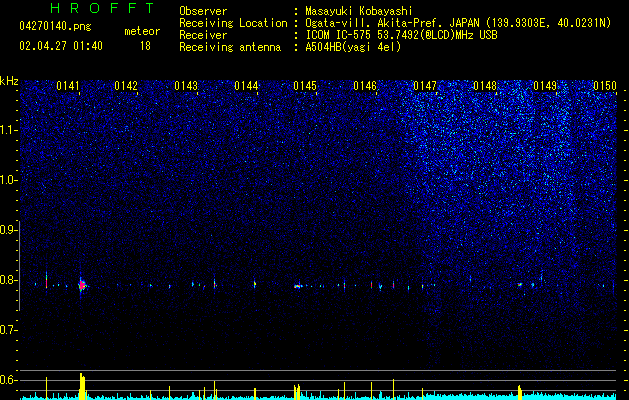Click the date stamp 02.04.27 01:40
Screen dimensions: 629x400
pos(61,46)
